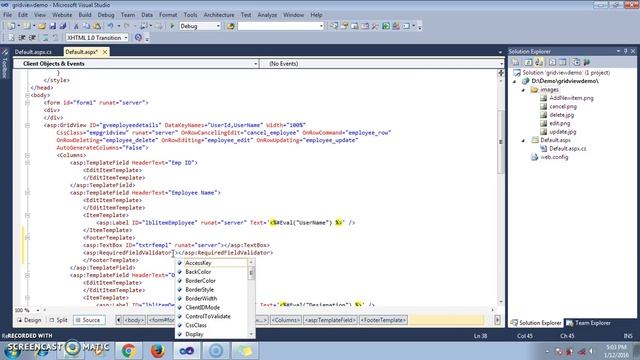
Task: Select BorderStyle in the IntelliSense list
Action: click(x=200, y=290)
